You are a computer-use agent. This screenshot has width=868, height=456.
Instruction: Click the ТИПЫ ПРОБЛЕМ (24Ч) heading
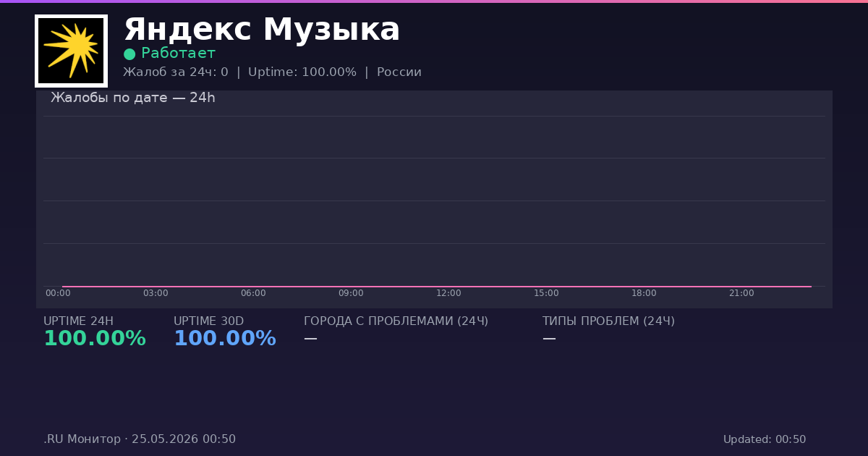pos(608,321)
